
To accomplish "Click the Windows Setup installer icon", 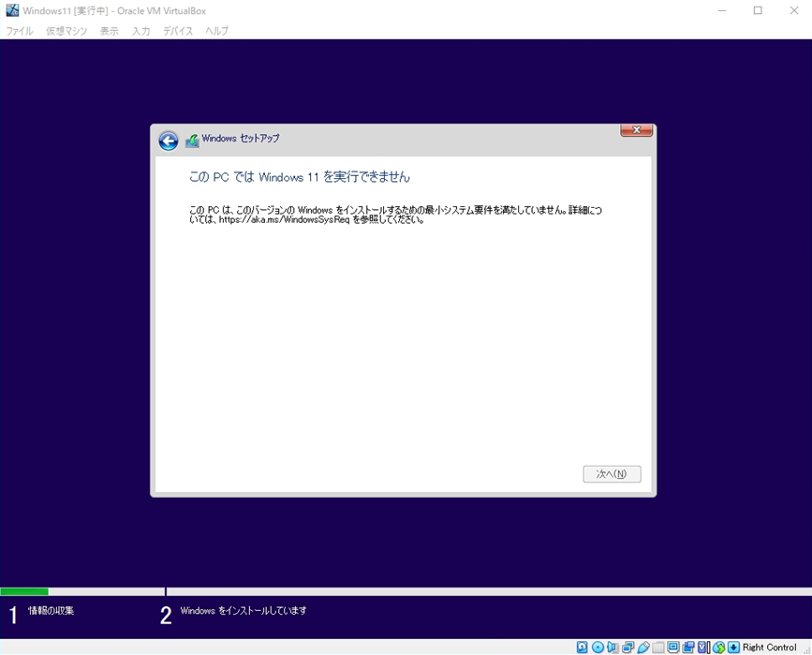I will 192,141.
